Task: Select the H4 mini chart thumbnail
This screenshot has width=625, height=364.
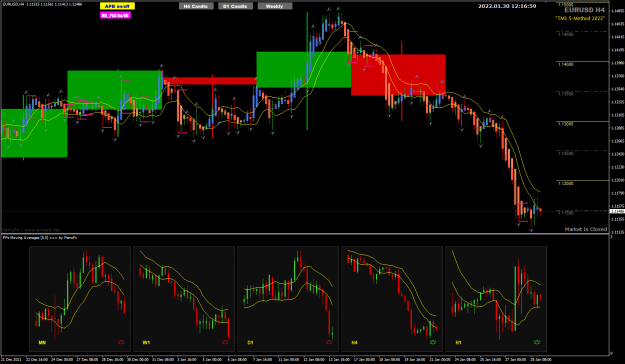Action: coord(392,299)
